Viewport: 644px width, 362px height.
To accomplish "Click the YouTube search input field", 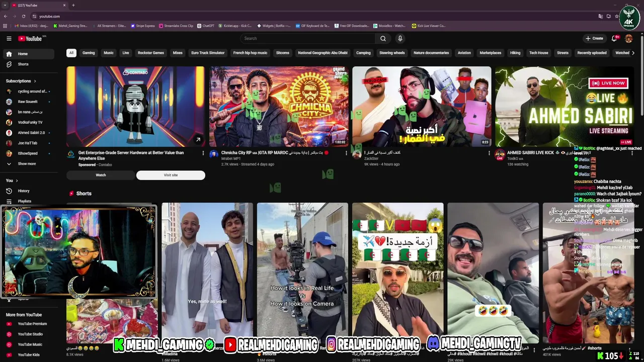I will coord(307,38).
